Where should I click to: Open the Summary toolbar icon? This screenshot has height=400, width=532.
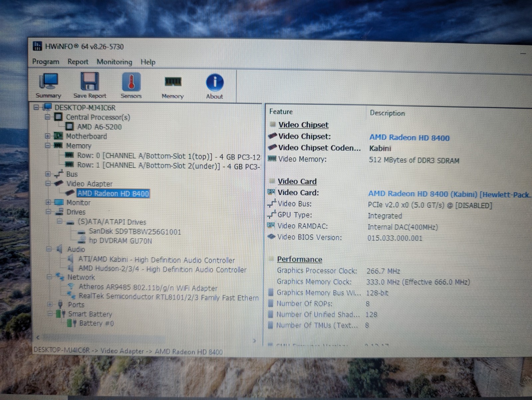point(49,86)
